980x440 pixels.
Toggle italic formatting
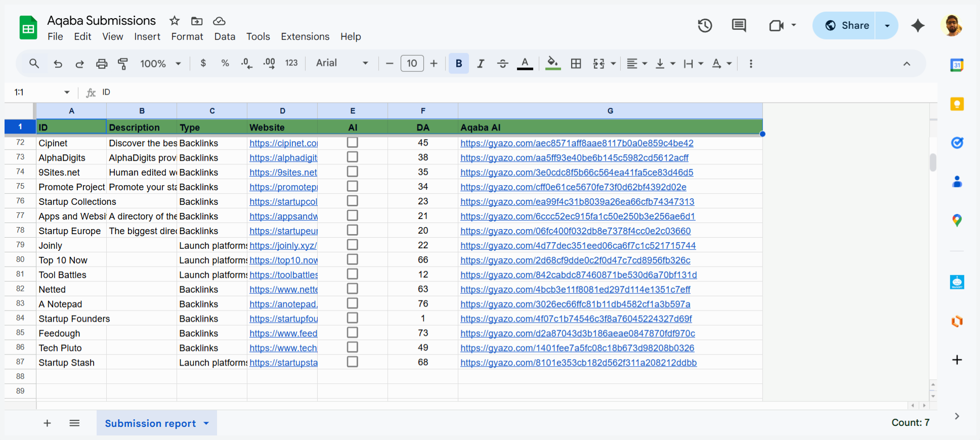click(481, 64)
